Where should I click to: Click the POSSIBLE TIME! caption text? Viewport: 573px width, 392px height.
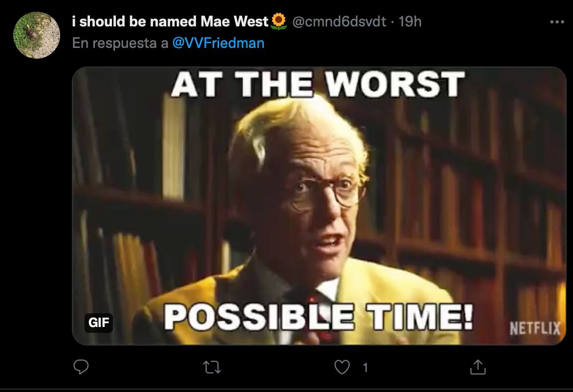pos(318,317)
